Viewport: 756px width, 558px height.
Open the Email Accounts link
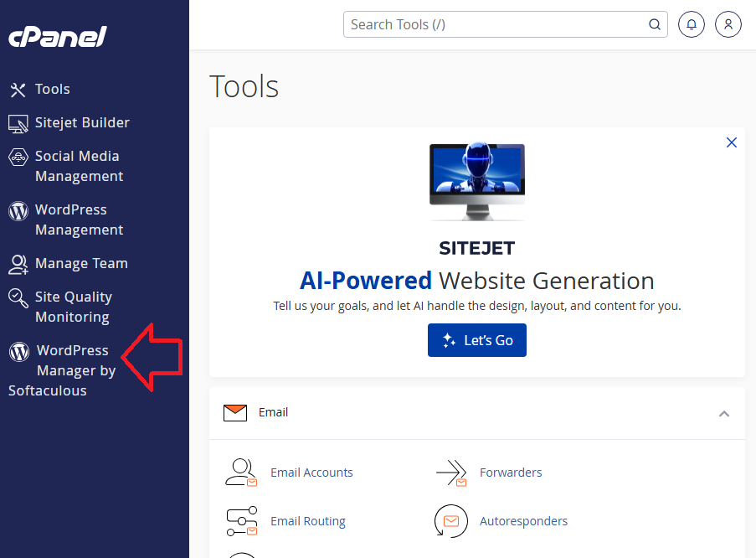(311, 473)
